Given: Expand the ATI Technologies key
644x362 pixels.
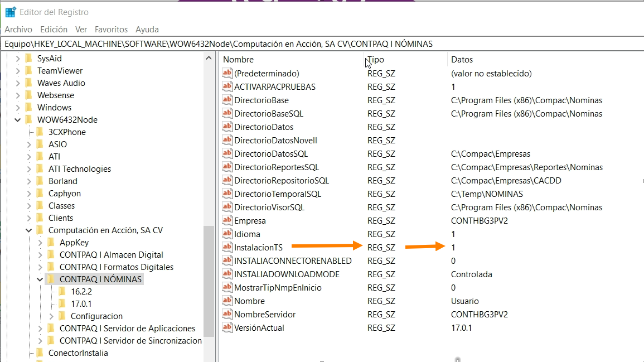Looking at the screenshot, I should (29, 169).
